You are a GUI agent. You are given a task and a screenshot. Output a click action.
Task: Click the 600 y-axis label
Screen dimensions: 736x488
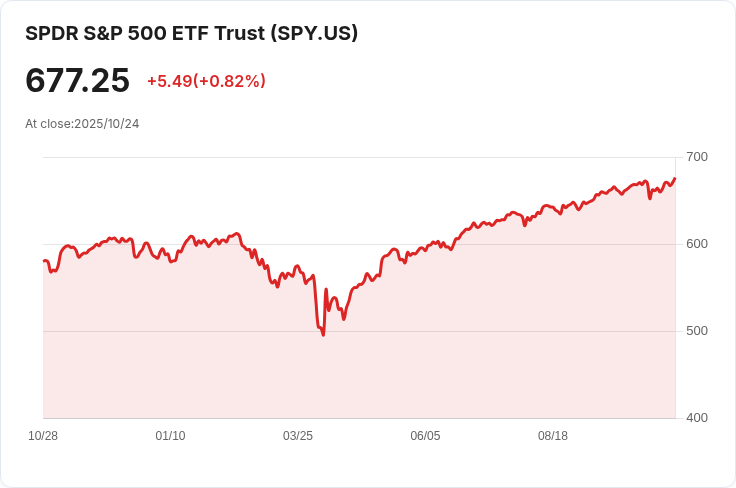[x=697, y=244]
